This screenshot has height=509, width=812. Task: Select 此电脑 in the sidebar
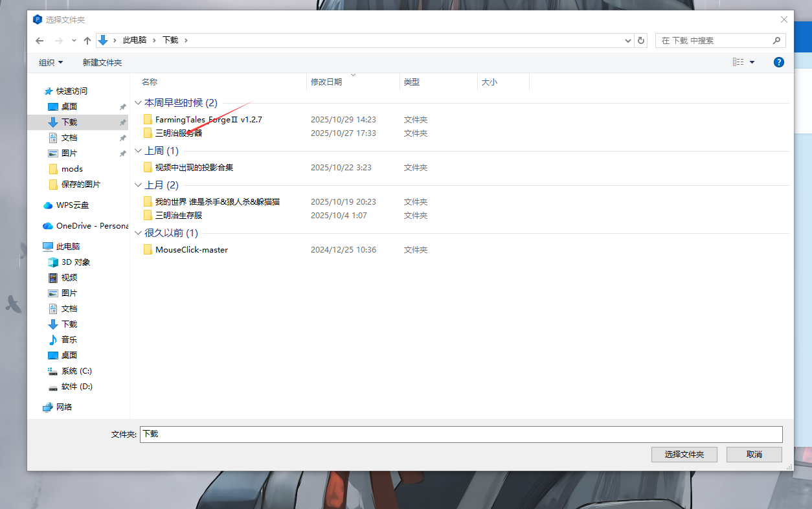click(68, 246)
